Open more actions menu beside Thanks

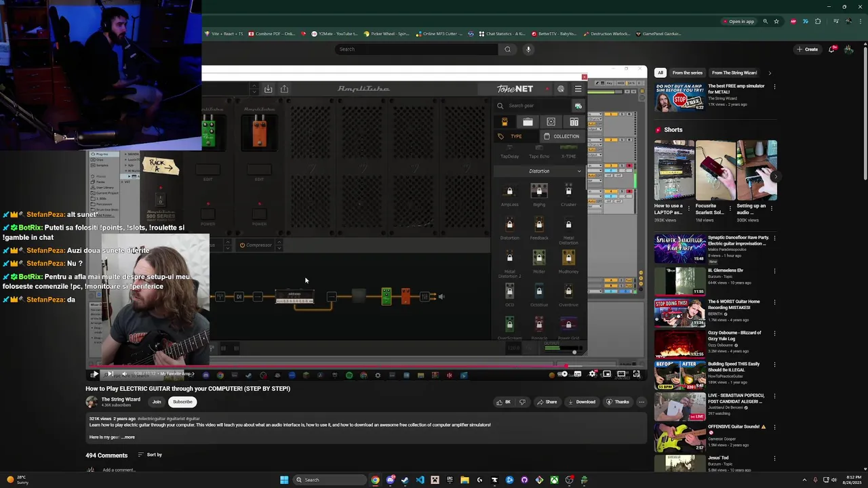click(x=642, y=402)
